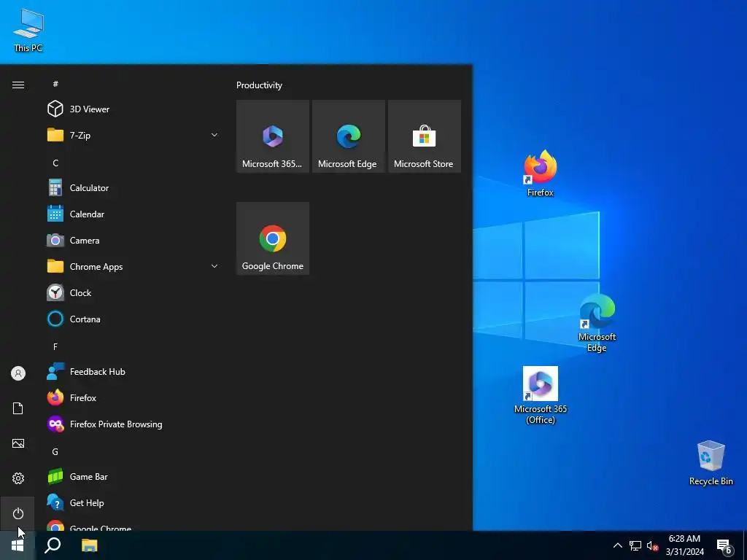Select This PC desktop icon

click(28, 31)
